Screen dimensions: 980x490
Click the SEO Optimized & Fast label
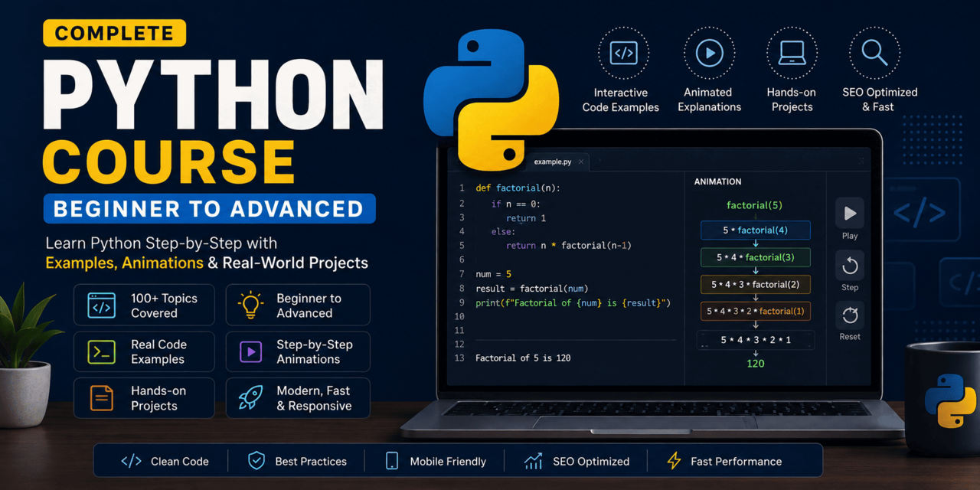pyautogui.click(x=879, y=100)
